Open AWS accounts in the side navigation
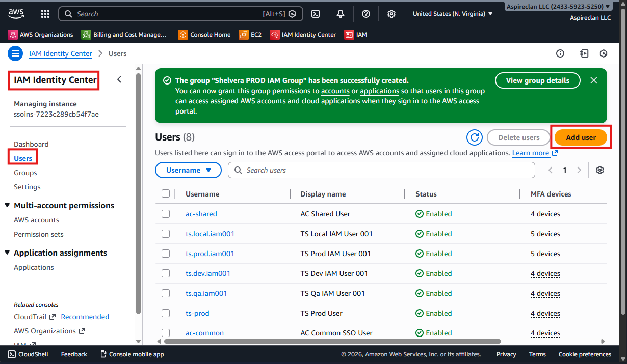This screenshot has width=627, height=364. 36,220
